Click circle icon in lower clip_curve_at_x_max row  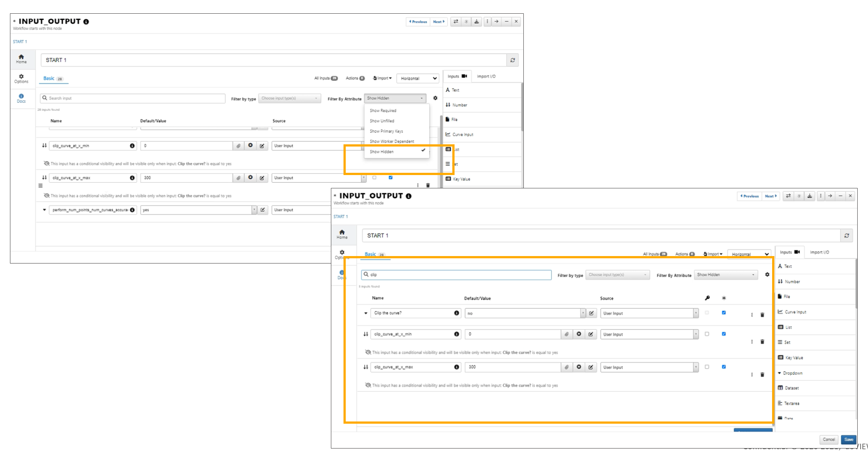[579, 367]
